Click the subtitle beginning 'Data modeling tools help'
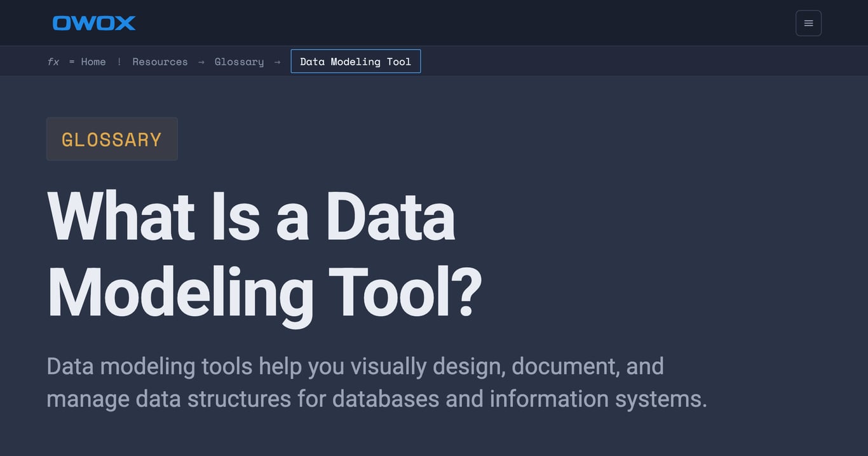 377,383
